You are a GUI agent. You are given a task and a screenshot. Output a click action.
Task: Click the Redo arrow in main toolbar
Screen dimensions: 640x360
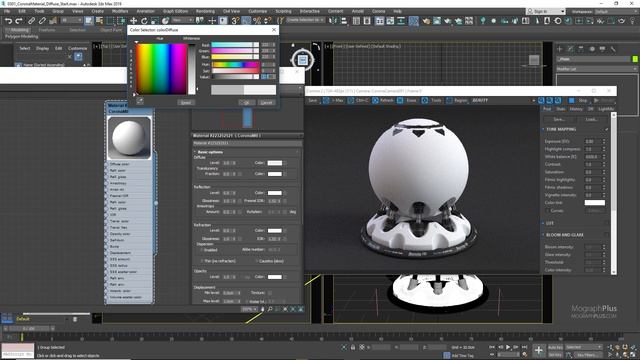click(x=19, y=20)
